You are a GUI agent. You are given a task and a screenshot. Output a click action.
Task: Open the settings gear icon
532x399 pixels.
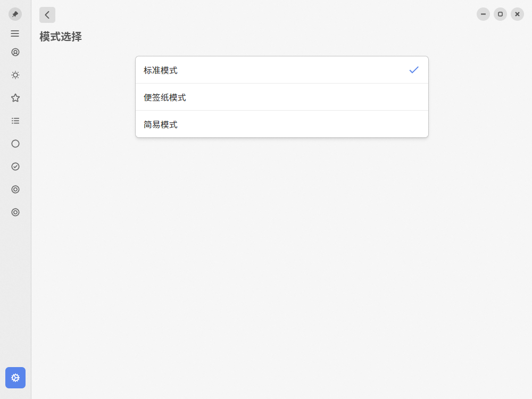(15, 378)
